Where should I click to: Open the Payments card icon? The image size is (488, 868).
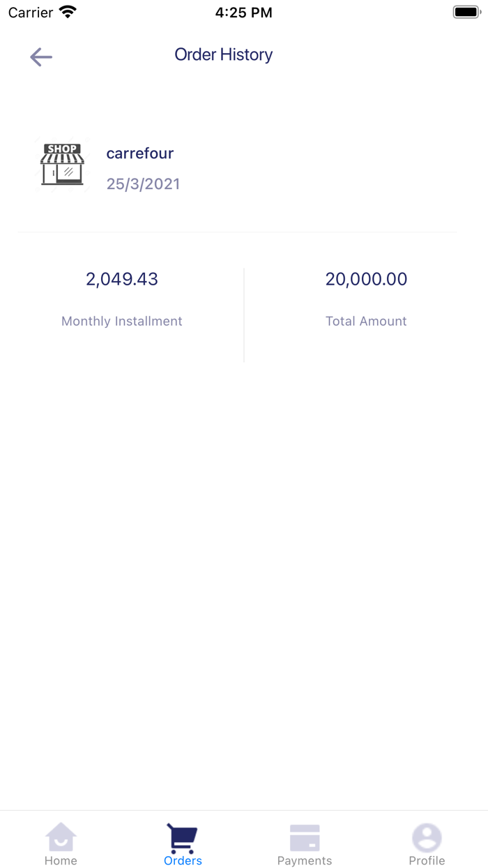point(305,837)
